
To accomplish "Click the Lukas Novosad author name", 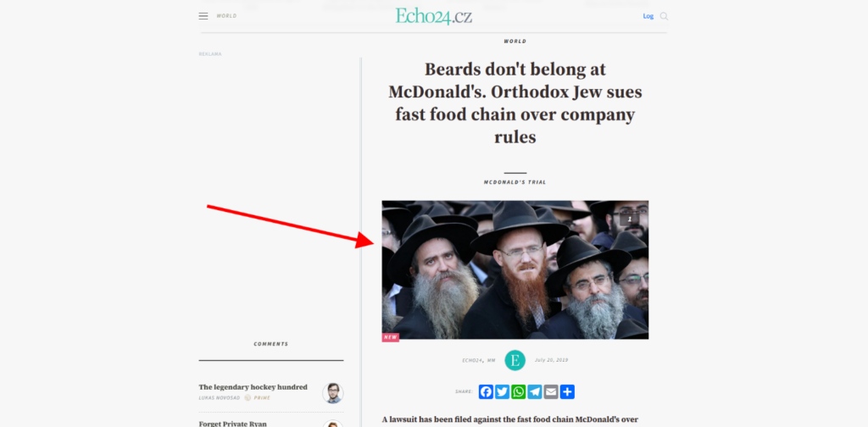I will (220, 397).
